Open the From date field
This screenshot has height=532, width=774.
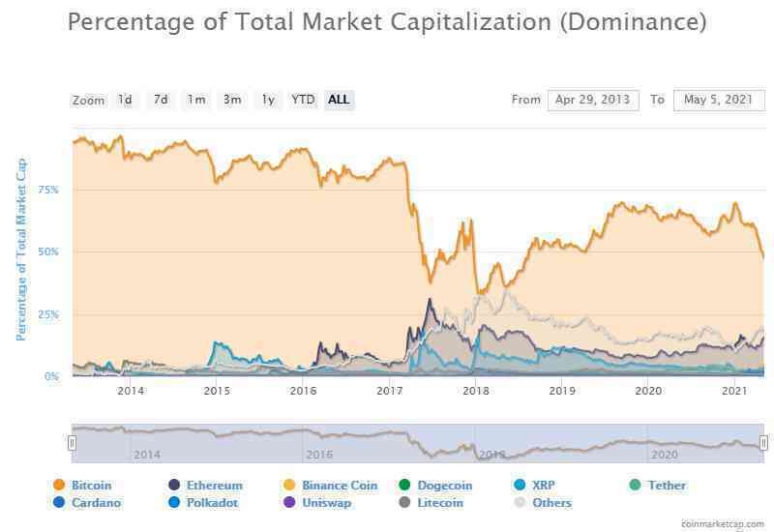coord(593,101)
